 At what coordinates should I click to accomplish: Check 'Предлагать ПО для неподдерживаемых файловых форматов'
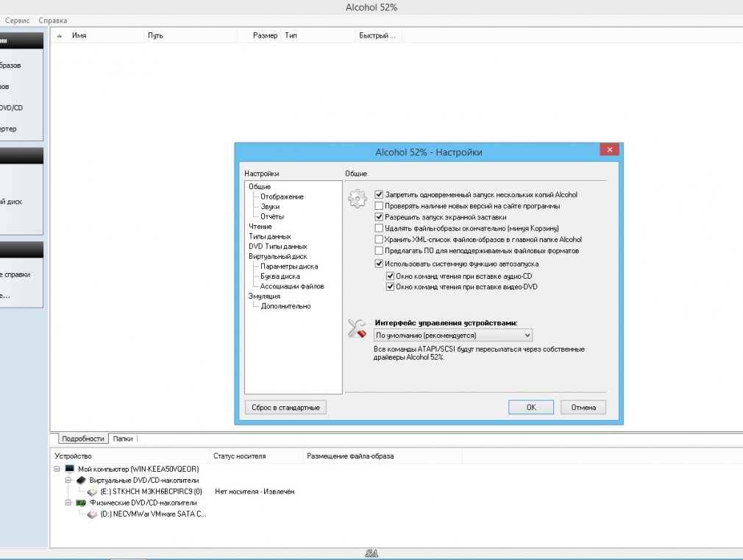pos(379,250)
